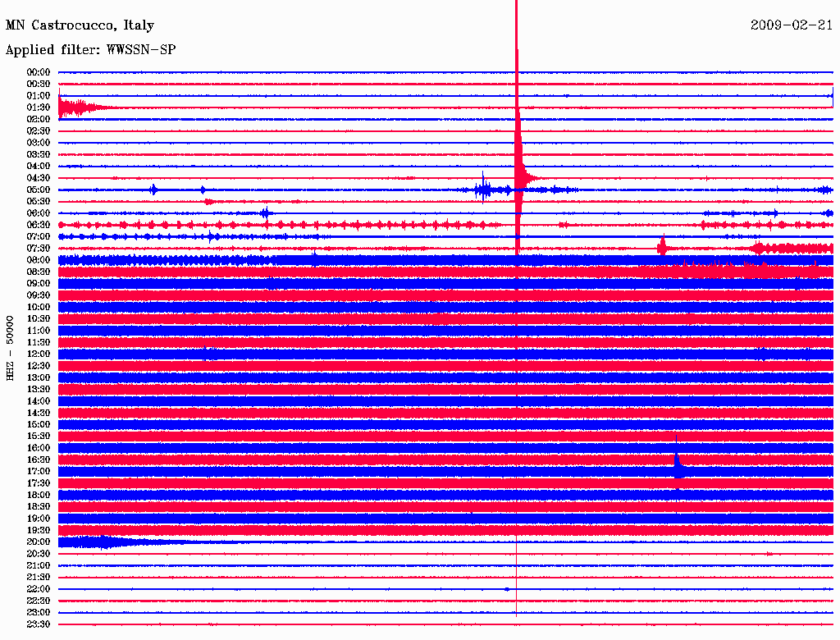Viewport: 840px width, 640px height.
Task: Select the 16:30 time label
Action: pos(39,460)
